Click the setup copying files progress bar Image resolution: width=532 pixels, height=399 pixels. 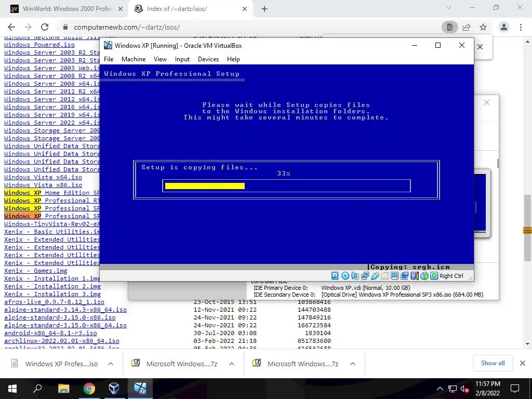tap(287, 186)
